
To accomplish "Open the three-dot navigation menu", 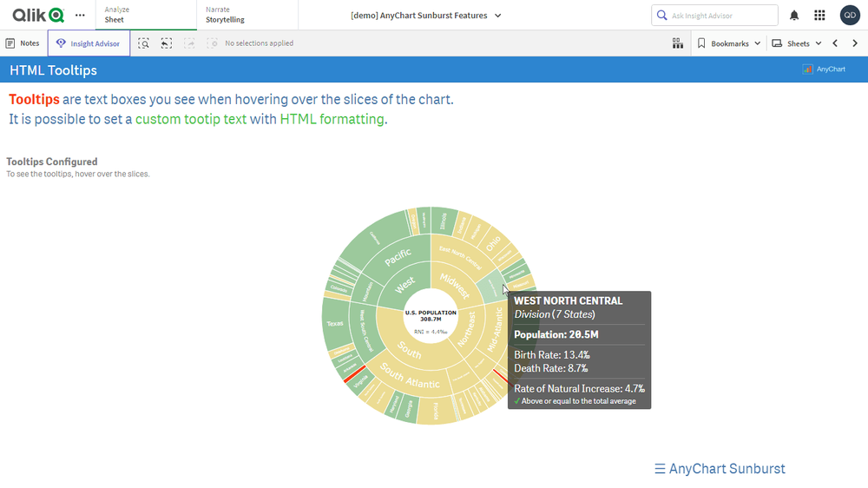I will (80, 15).
